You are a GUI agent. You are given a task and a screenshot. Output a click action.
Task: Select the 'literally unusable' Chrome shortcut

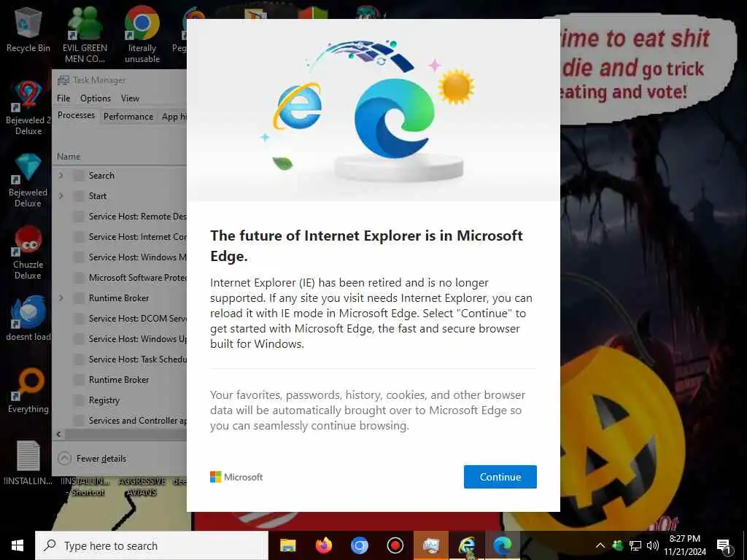click(142, 36)
